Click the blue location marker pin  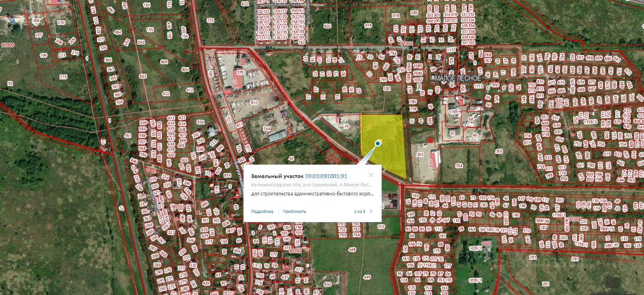click(x=377, y=143)
